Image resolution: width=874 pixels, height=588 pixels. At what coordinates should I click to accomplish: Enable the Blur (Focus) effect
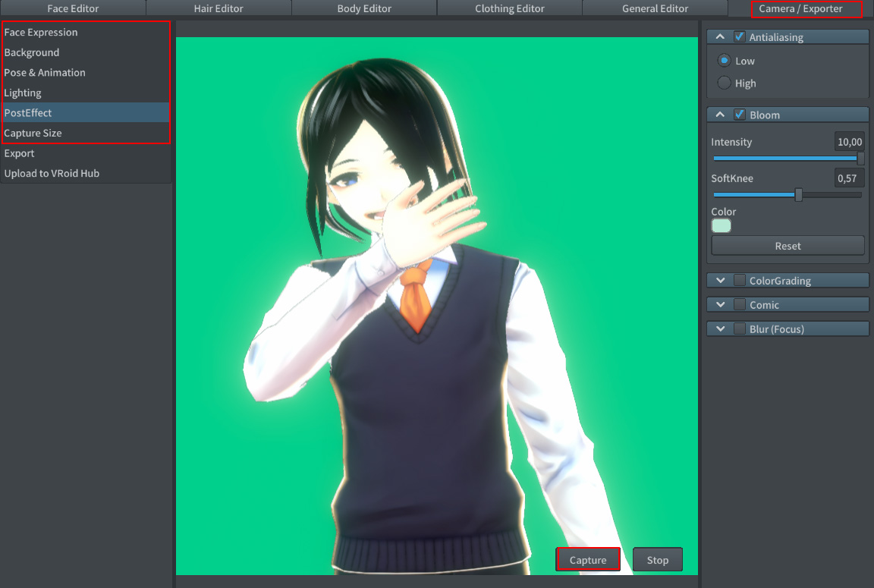[x=739, y=329]
